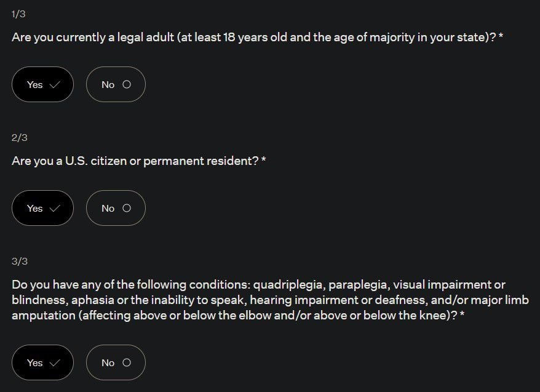Click the 2/3 step indicator
Image resolution: width=540 pixels, height=392 pixels.
pos(19,138)
